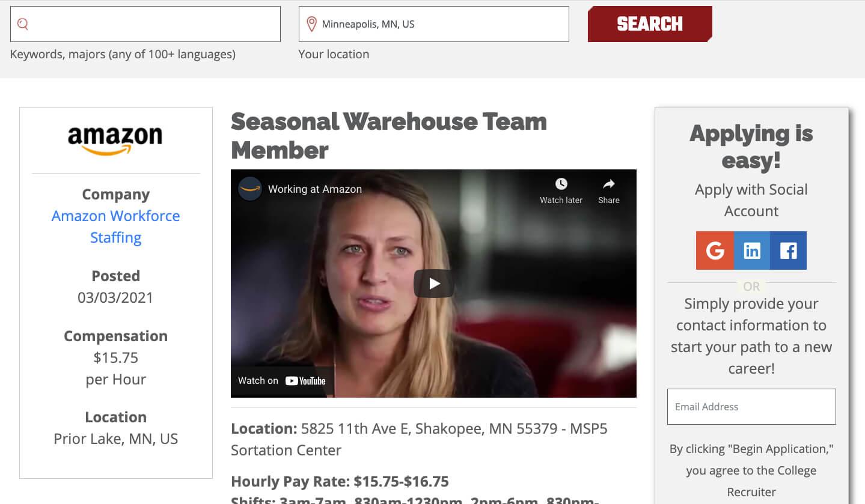Apply using the LinkedIn icon
865x504 pixels.
click(x=752, y=250)
